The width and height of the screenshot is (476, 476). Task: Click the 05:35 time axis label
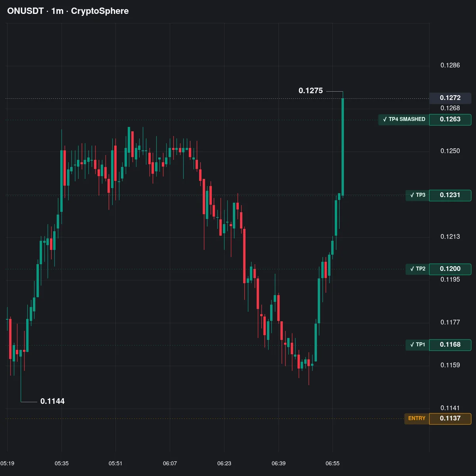61,463
